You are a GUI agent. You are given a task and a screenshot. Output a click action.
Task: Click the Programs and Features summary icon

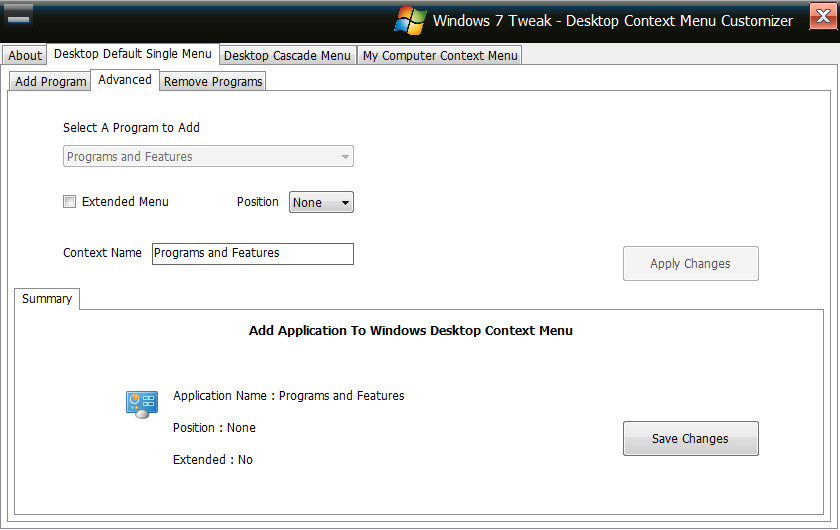142,404
